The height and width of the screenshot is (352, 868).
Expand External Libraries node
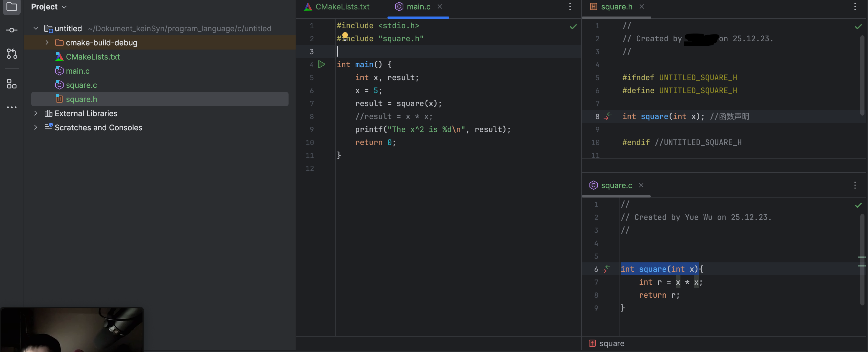click(x=36, y=114)
